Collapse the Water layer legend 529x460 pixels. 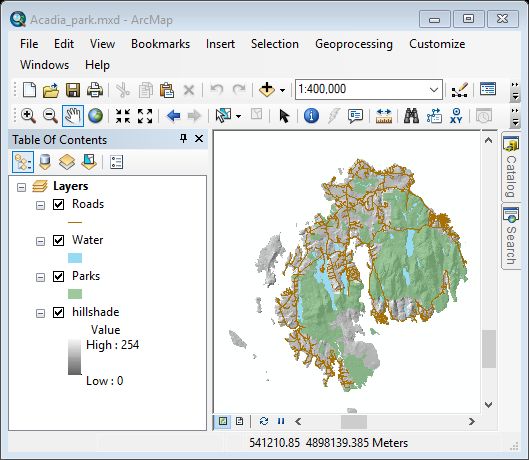pyautogui.click(x=40, y=241)
